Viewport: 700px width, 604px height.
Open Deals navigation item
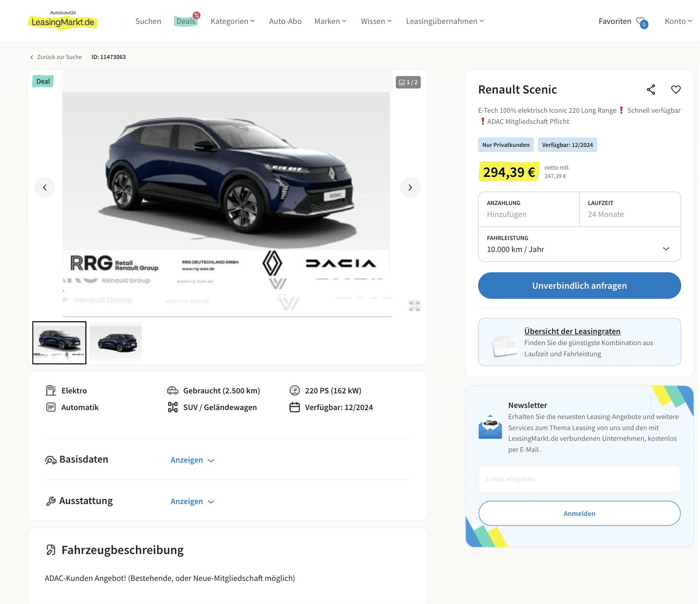click(x=186, y=21)
